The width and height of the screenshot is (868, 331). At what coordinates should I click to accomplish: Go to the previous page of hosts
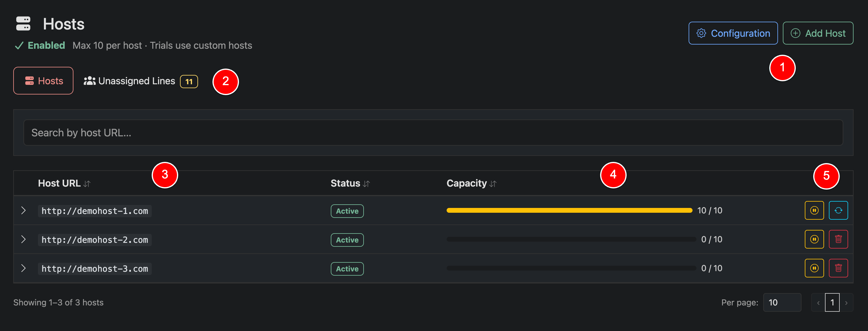pos(818,303)
